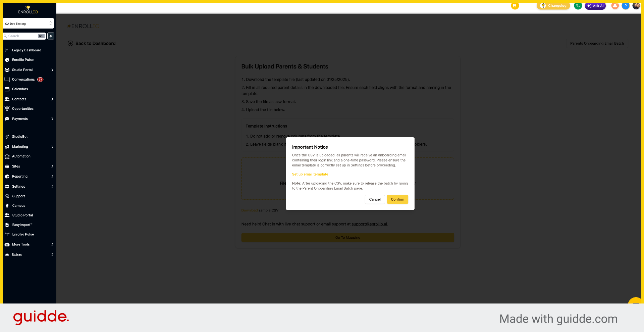The image size is (644, 332).
Task: Open the lower Enrollio Pulse sidebar item
Action: click(x=23, y=234)
